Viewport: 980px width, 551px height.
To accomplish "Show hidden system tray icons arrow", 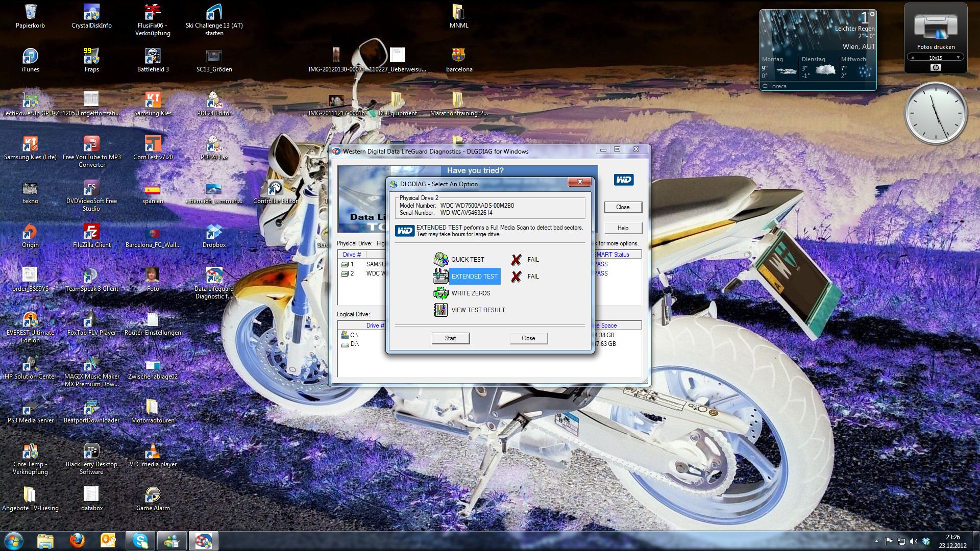I will (876, 541).
